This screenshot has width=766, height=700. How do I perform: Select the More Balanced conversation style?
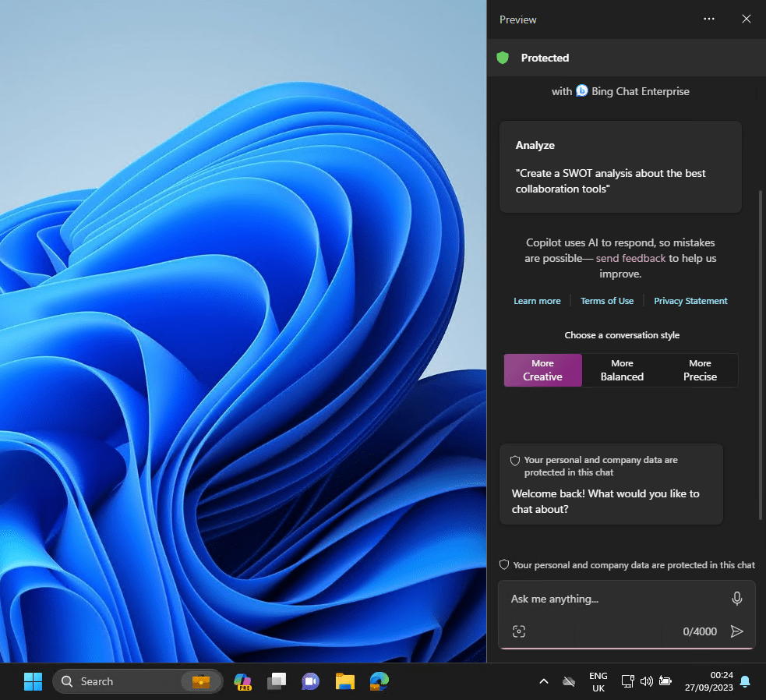622,370
